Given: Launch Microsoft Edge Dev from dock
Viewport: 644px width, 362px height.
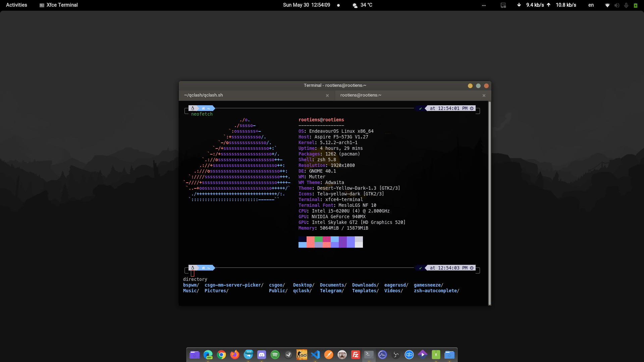Looking at the screenshot, I should tap(208, 355).
